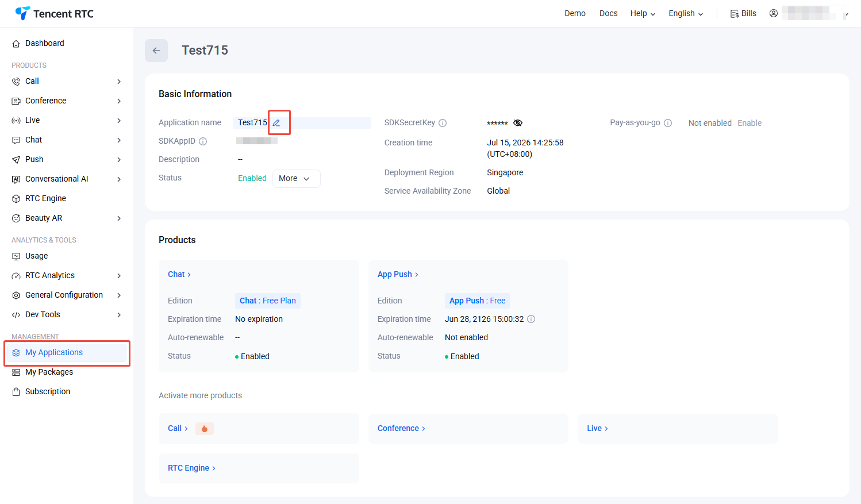Expand the Beauty AR submenu chevron
861x504 pixels.
(x=119, y=218)
